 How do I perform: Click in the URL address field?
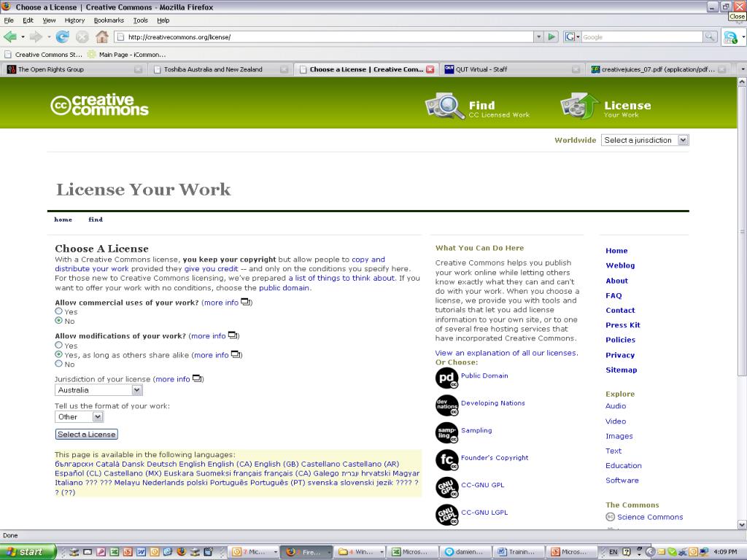[324, 36]
